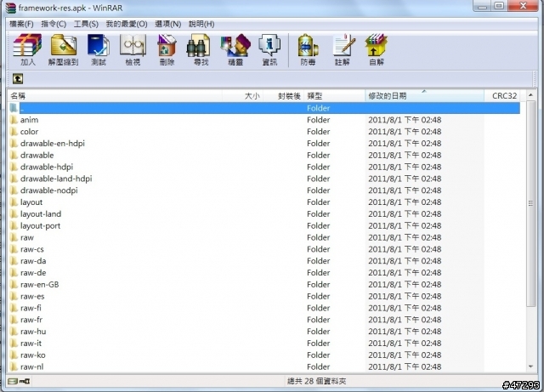The image size is (544, 392).
Task: Click the folder icon of the '..' parent row
Action: 14,108
